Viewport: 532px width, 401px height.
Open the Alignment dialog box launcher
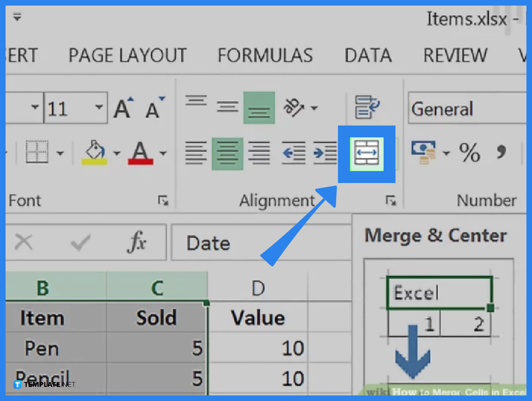point(390,201)
